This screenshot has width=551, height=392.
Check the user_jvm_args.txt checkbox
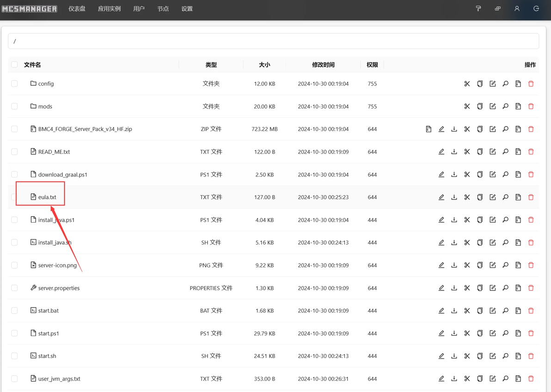[x=14, y=379]
